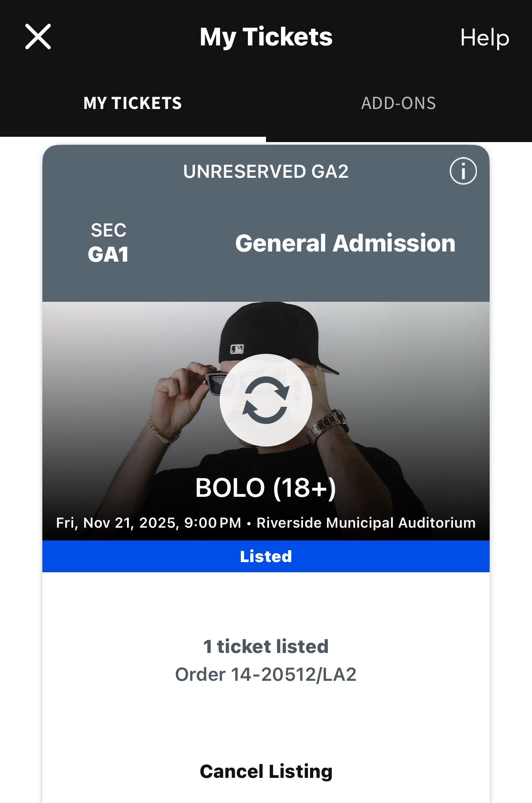This screenshot has width=532, height=803.
Task: Tap the General Admission text
Action: (345, 243)
